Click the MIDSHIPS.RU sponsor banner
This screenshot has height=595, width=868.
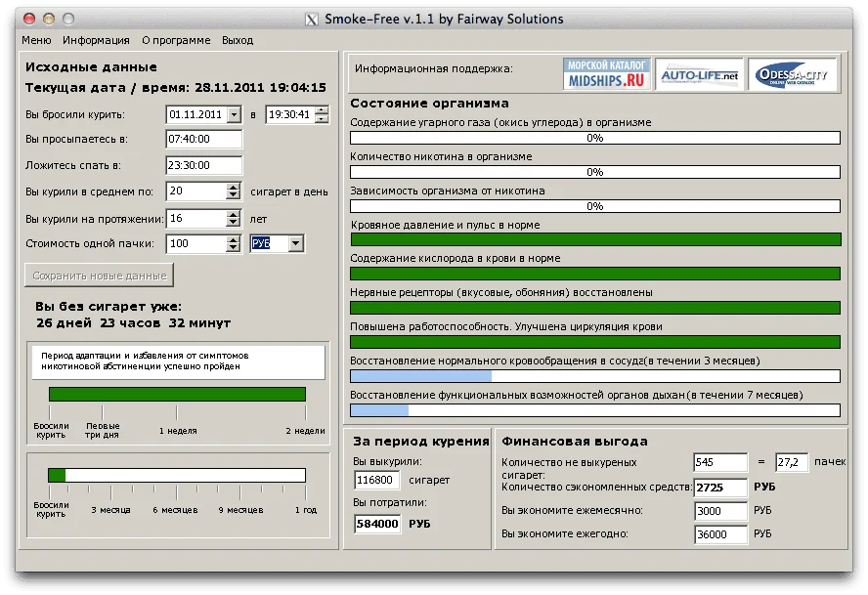[606, 74]
